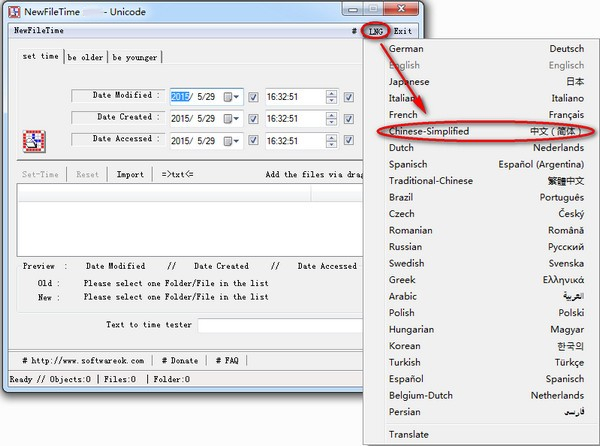Click the app icon in title bar

[10, 10]
